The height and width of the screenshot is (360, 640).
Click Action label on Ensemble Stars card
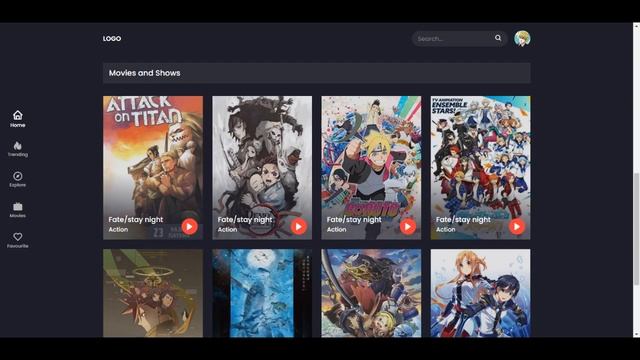point(445,229)
